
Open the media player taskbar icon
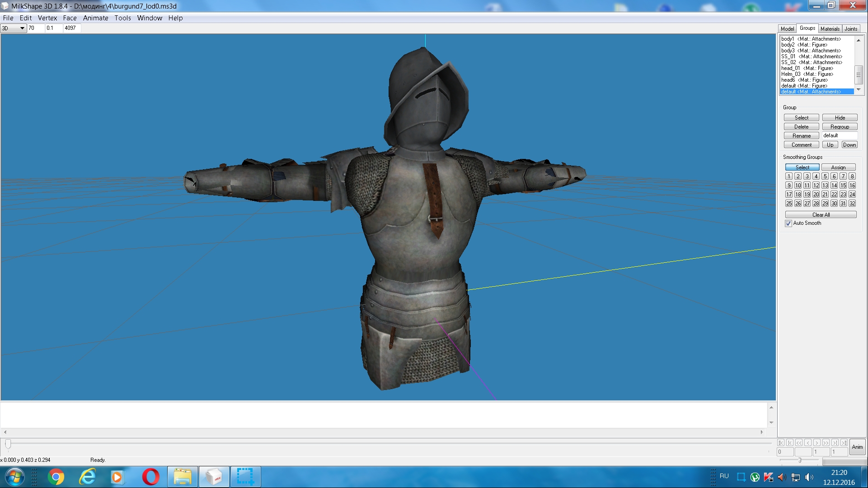[x=117, y=477]
